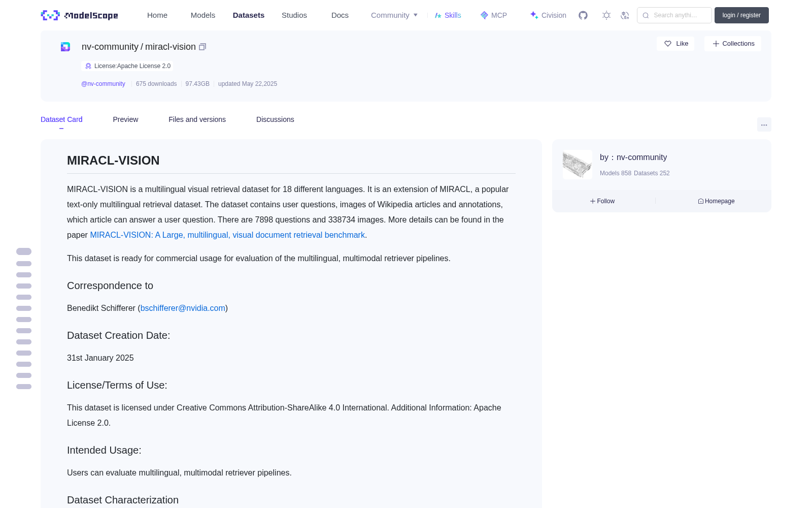The height and width of the screenshot is (508, 812).
Task: Follow nv-community
Action: pyautogui.click(x=602, y=201)
